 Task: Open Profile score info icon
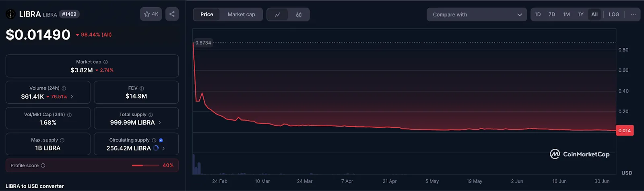[x=43, y=165]
